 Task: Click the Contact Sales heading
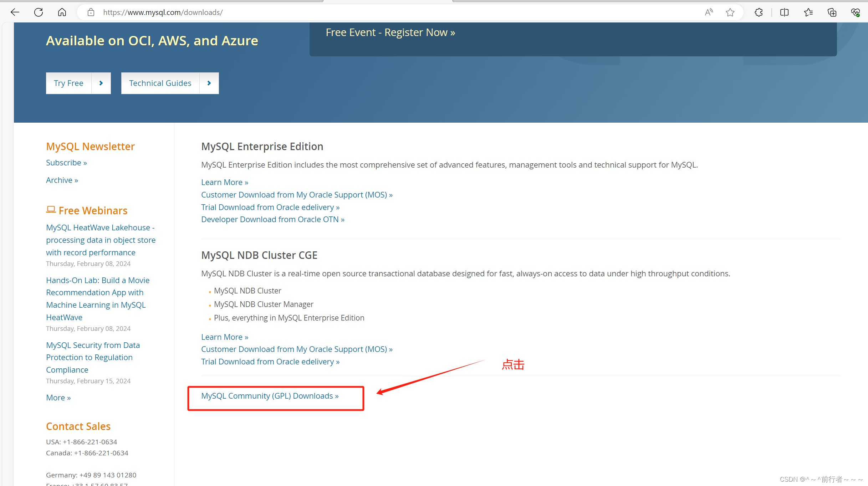[x=78, y=426]
